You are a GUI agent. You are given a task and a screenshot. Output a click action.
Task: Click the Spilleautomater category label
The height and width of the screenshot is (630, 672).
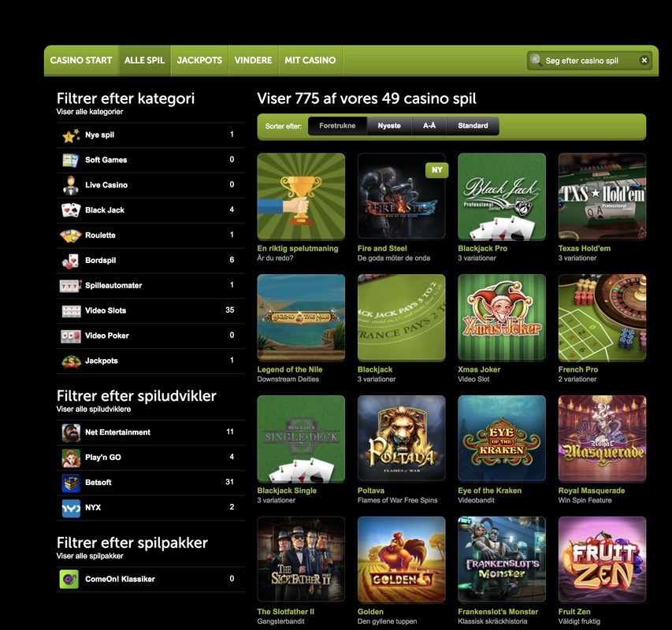[113, 286]
